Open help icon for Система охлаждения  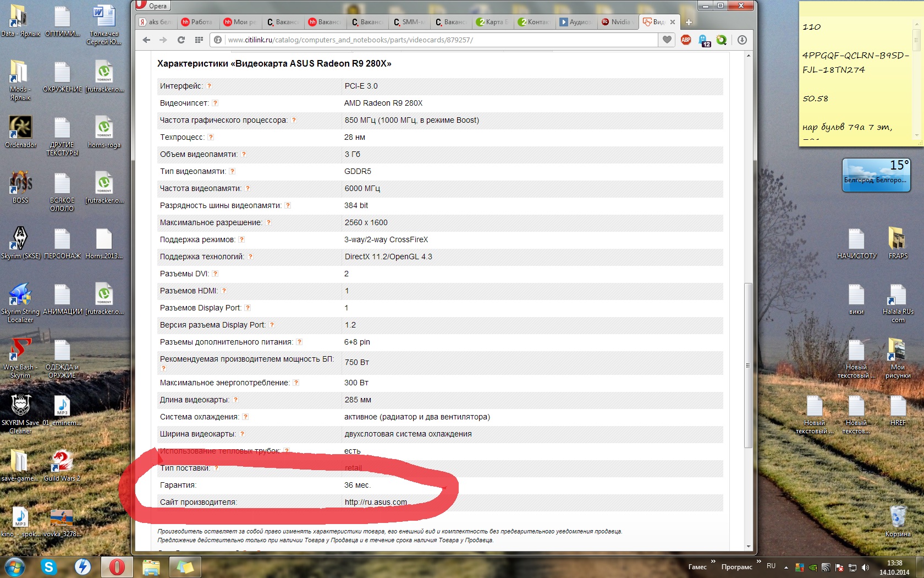(245, 417)
